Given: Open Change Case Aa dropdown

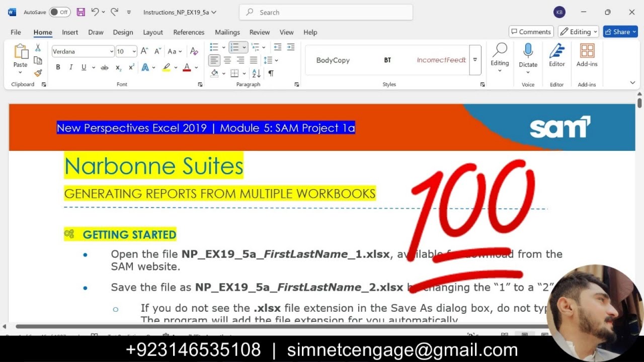Looking at the screenshot, I should (175, 51).
